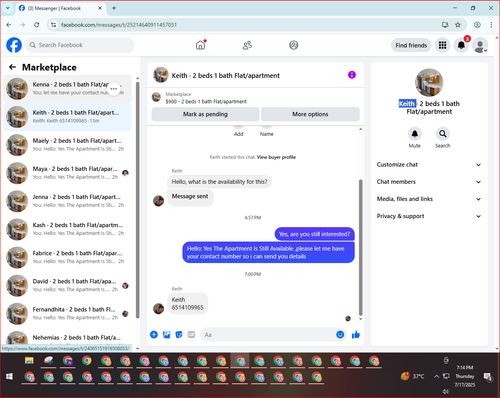This screenshot has height=398, width=500.
Task: Mute this conversation with bell icon
Action: pyautogui.click(x=415, y=134)
